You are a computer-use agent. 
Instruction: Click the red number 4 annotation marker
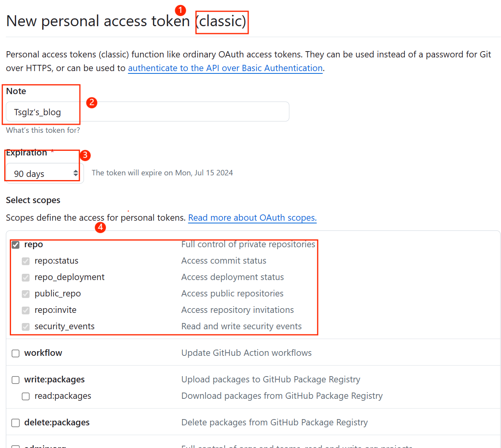point(100,227)
